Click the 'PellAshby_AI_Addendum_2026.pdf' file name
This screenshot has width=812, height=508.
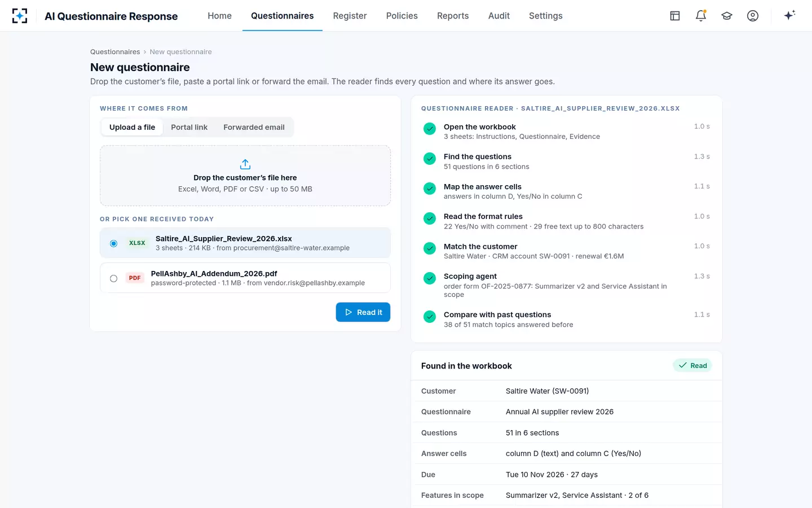click(214, 274)
